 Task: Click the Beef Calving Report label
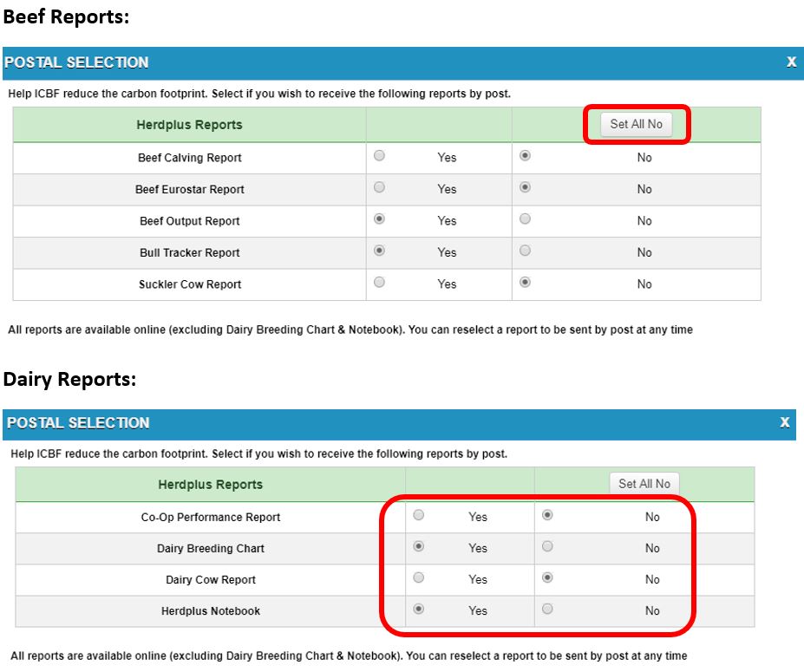(x=190, y=158)
